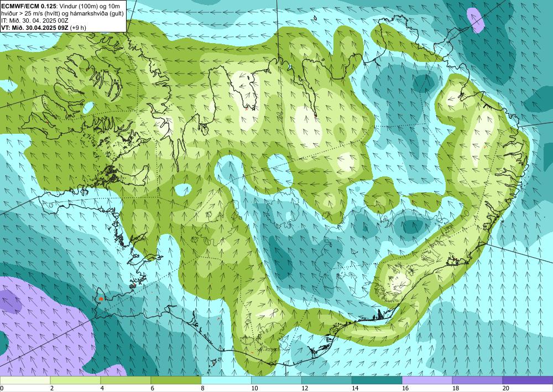Click the light green 2–4 m/s legend swatch
The image size is (553, 392).
(75, 380)
